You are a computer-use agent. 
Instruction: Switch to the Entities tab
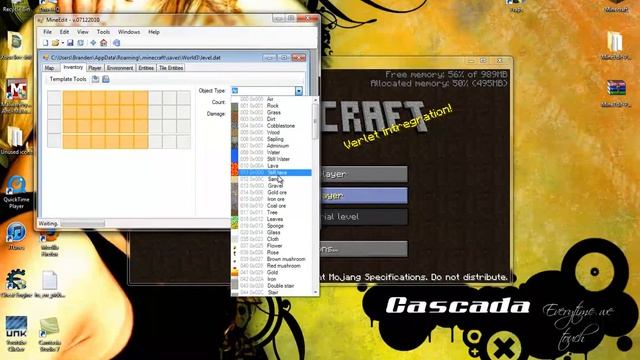coord(146,68)
